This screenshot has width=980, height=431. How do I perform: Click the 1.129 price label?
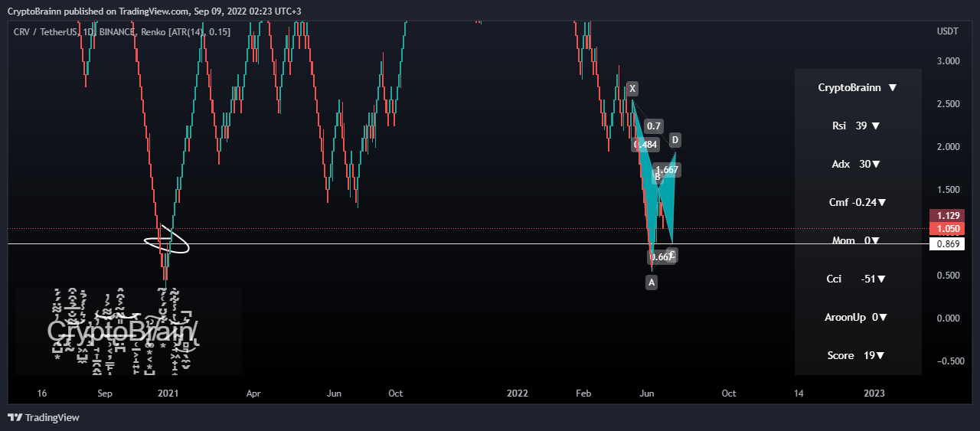(946, 216)
